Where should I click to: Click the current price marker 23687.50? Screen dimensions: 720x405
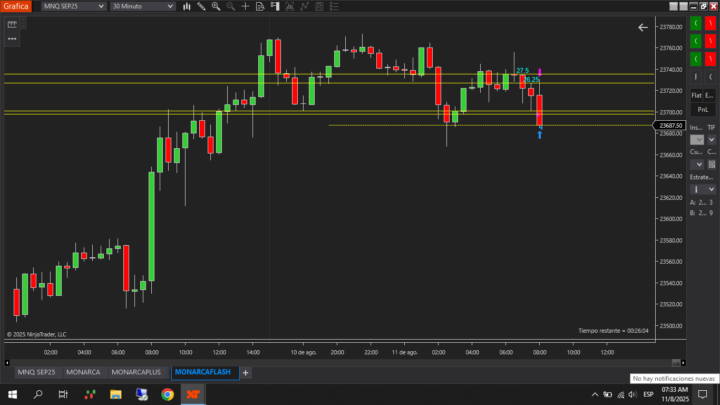(x=670, y=125)
